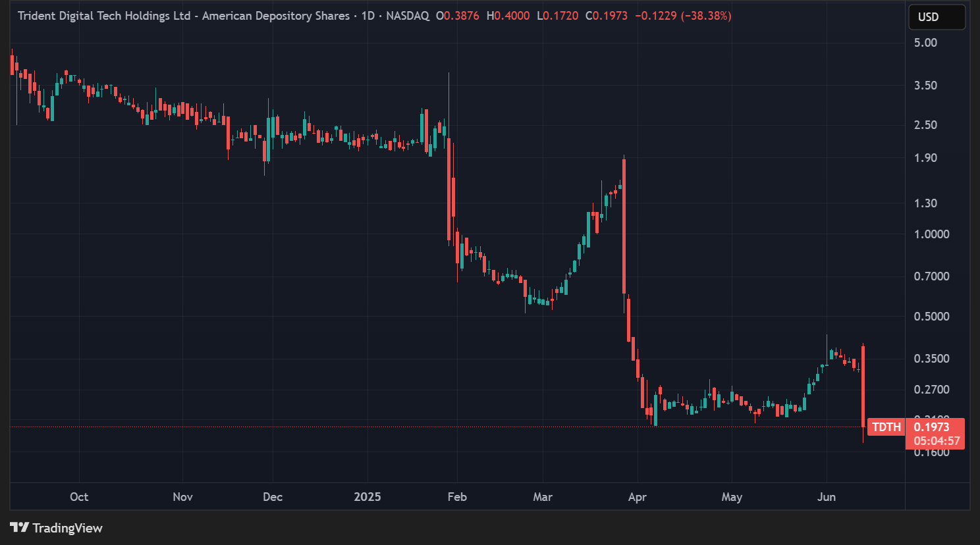The height and width of the screenshot is (545, 980).
Task: Select the 2025 label on time axis
Action: (x=367, y=497)
